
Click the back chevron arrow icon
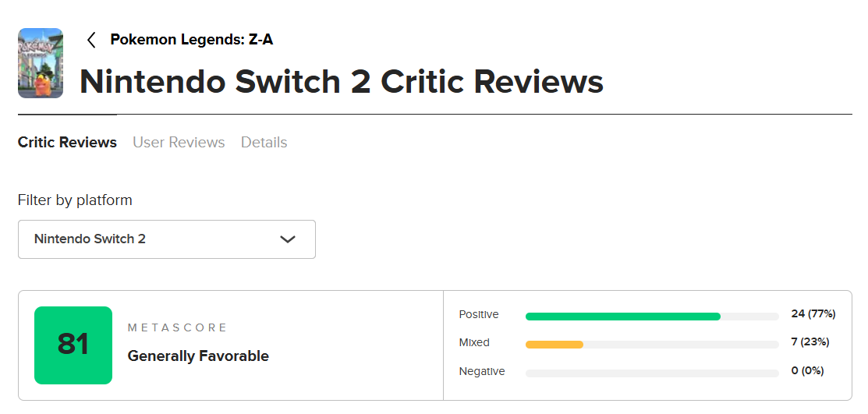pyautogui.click(x=92, y=40)
